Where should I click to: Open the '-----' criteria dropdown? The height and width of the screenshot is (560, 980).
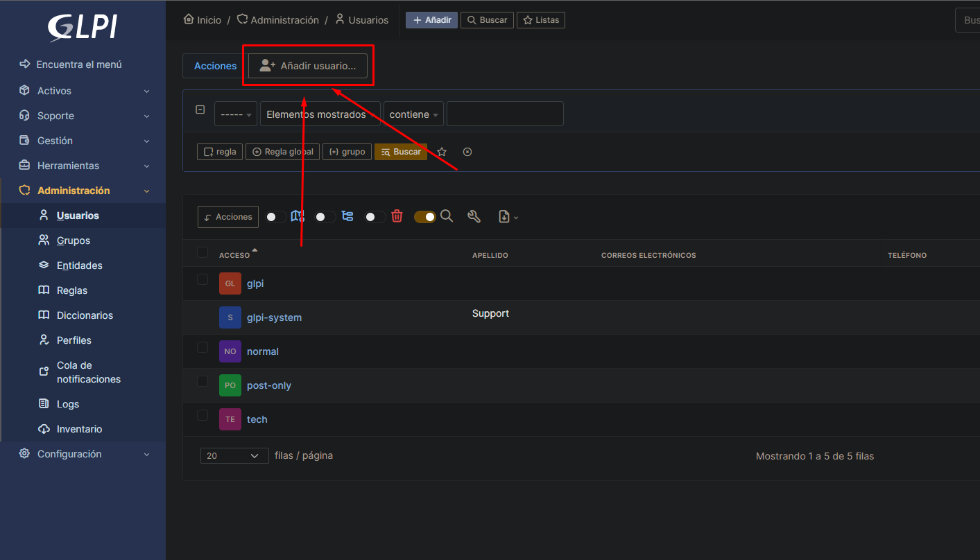[x=236, y=114]
